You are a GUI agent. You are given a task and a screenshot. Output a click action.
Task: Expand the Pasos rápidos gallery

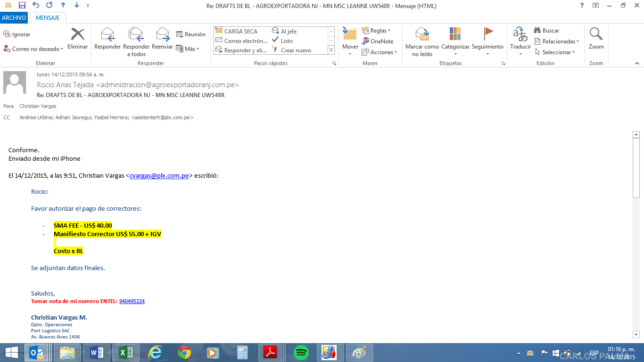[x=331, y=50]
